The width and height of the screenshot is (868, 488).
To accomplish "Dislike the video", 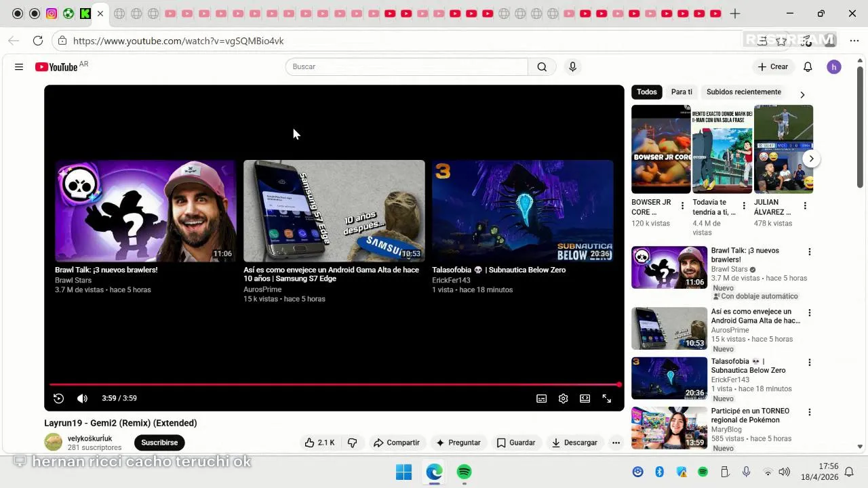I will (352, 443).
